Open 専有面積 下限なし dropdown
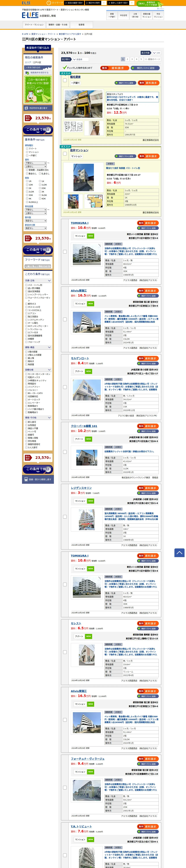This screenshot has width=186, height=868. point(36,210)
